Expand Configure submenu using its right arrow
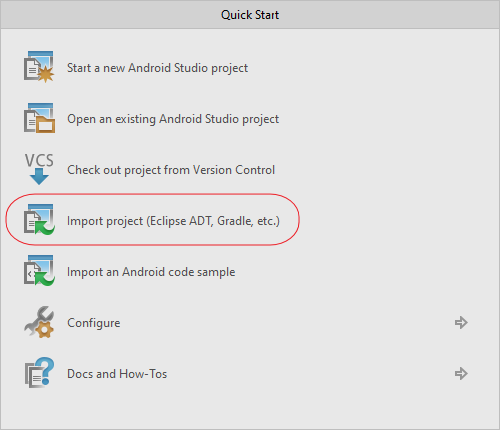 point(461,322)
